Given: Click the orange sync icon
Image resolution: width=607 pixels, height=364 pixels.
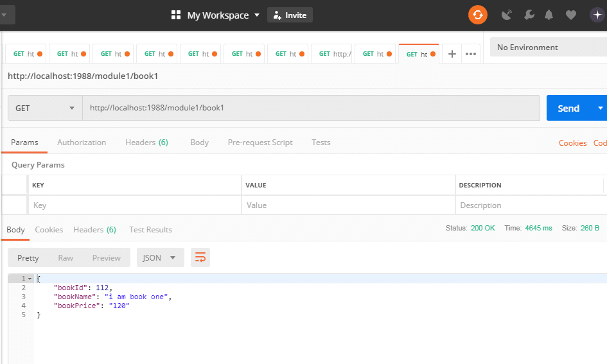Looking at the screenshot, I should (x=478, y=15).
